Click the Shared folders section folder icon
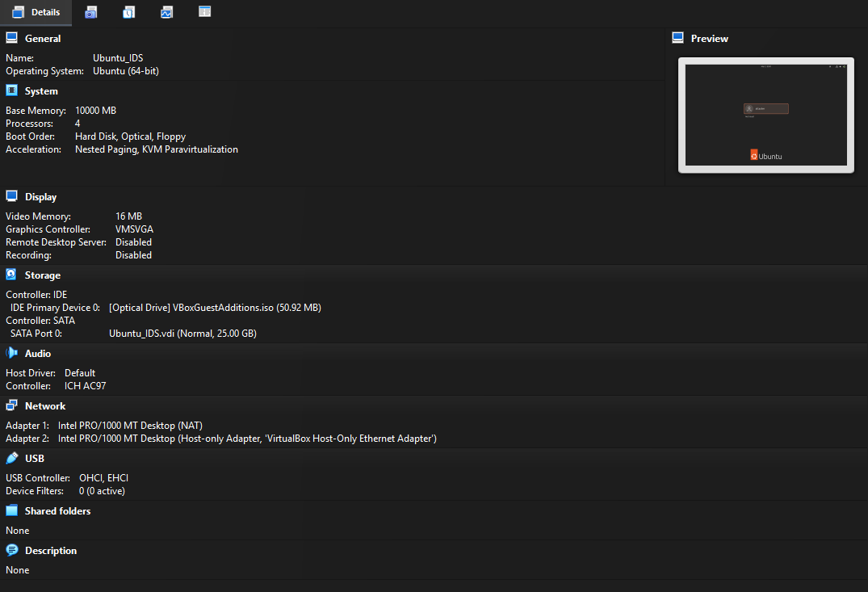 11,510
